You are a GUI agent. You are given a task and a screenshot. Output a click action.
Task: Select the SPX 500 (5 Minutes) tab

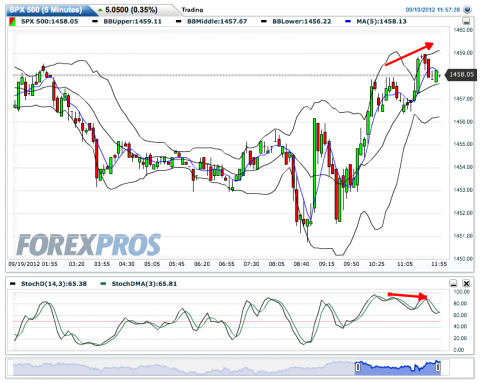click(47, 10)
